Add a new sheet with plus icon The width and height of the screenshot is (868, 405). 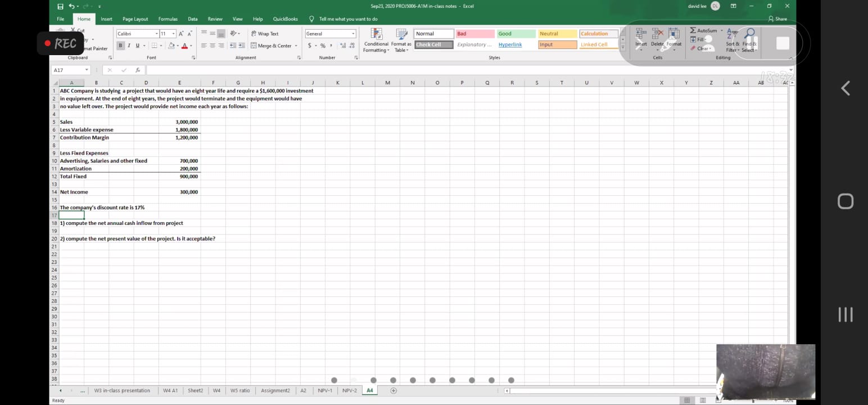click(394, 390)
